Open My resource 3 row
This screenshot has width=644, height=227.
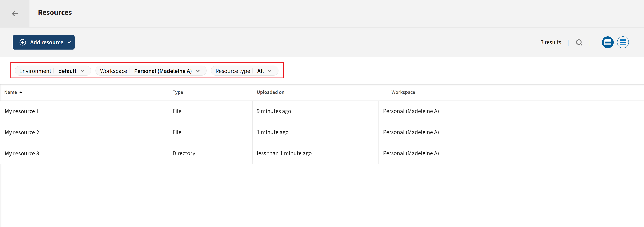[x=22, y=153]
